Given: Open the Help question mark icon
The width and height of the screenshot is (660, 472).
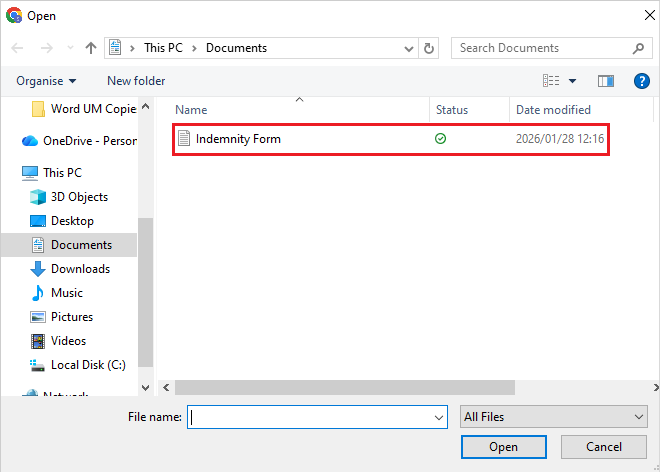Looking at the screenshot, I should click(x=641, y=81).
